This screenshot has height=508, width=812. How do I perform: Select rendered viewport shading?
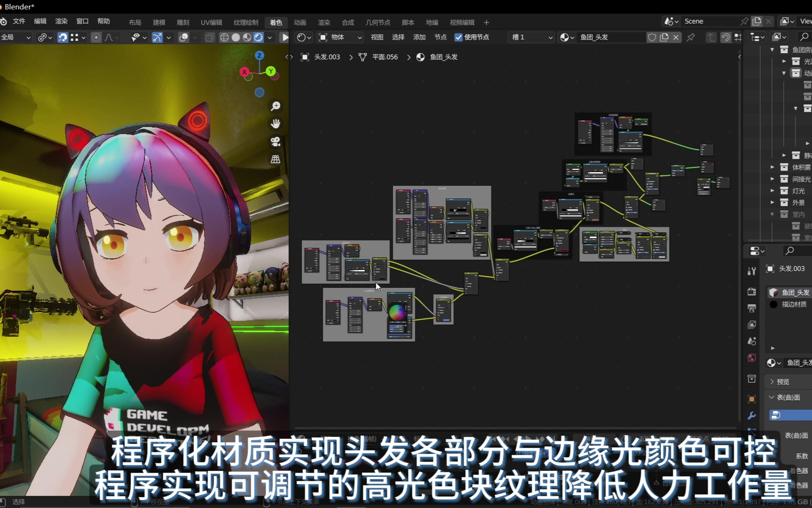click(258, 37)
